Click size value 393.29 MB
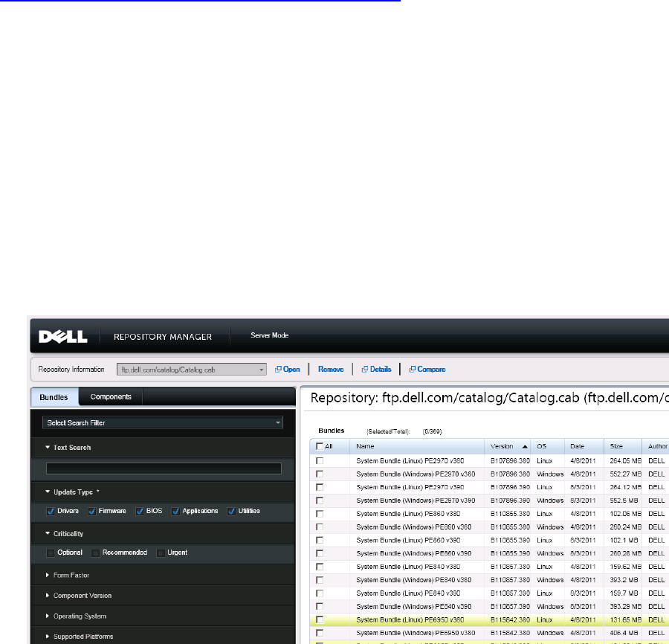Viewport: 669px width, 644px height. click(x=625, y=606)
